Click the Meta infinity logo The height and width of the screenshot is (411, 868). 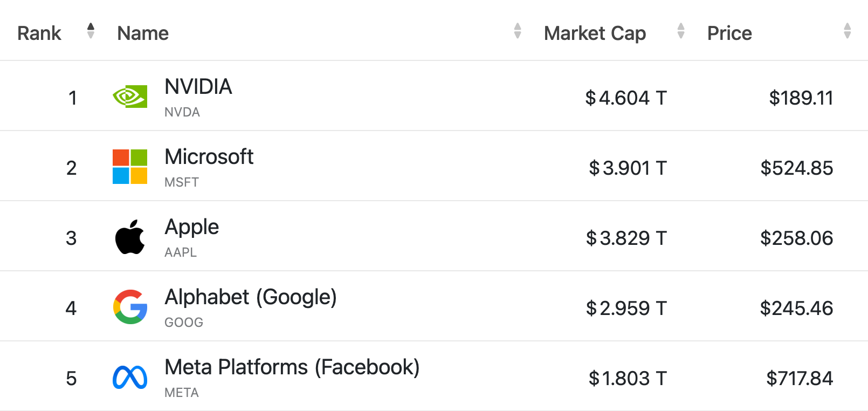(x=130, y=376)
